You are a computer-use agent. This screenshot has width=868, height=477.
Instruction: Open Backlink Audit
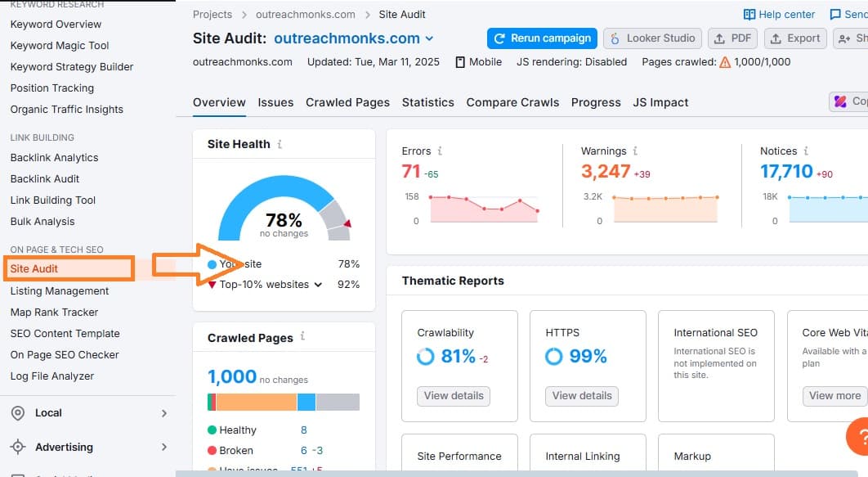tap(45, 179)
